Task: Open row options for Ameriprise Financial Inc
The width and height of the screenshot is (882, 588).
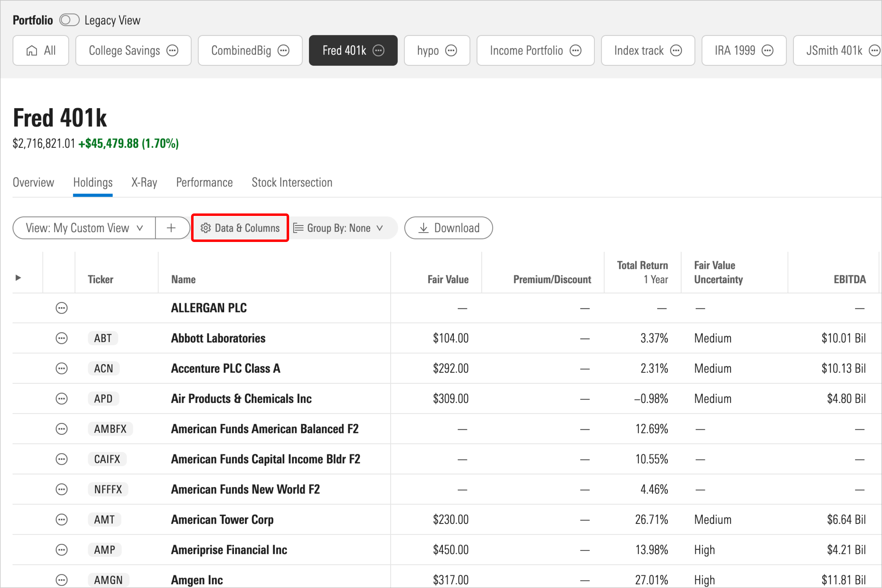Action: coord(62,550)
